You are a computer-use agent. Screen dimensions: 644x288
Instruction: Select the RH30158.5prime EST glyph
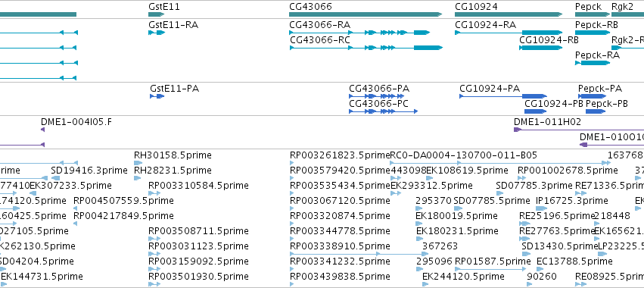(138, 163)
